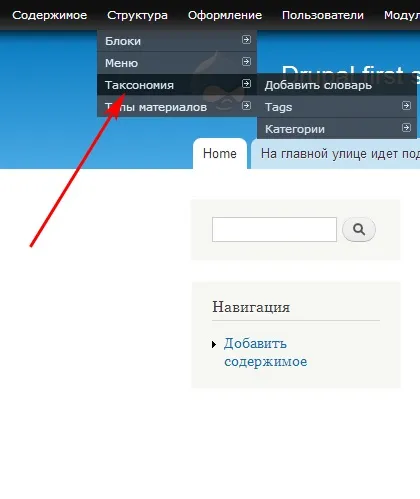Image resolution: width=420 pixels, height=499 pixels.
Task: Open the Модули admin menu
Action: pyautogui.click(x=402, y=15)
